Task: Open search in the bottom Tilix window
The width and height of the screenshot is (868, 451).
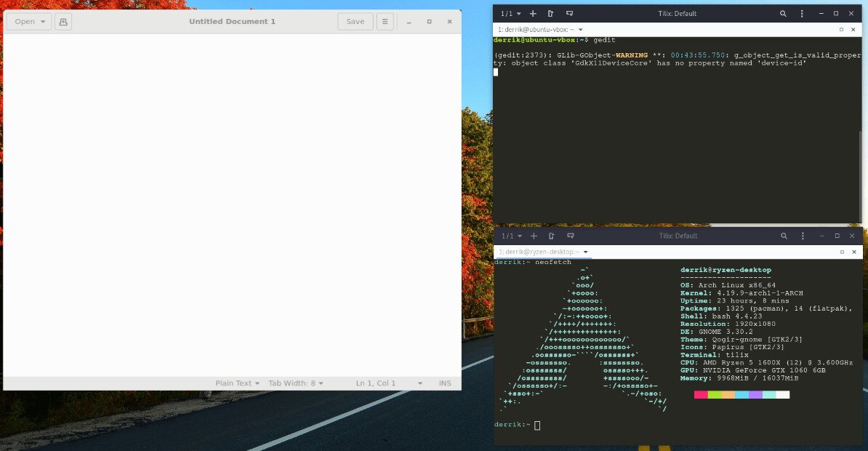Action: click(x=783, y=236)
